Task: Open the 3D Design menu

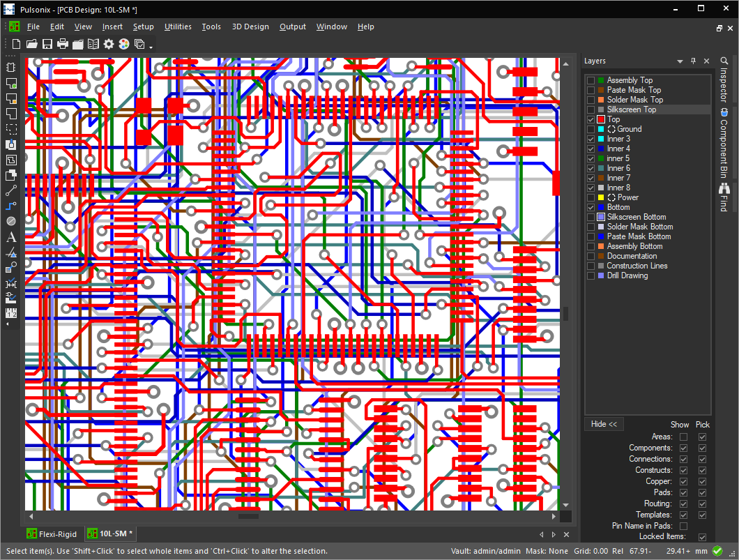Action: [250, 27]
